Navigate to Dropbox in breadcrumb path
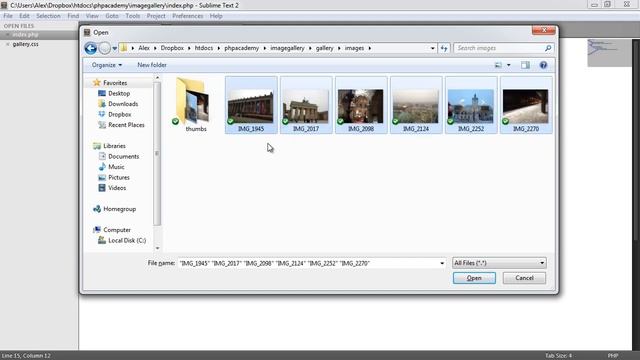640x360 pixels. [172, 48]
